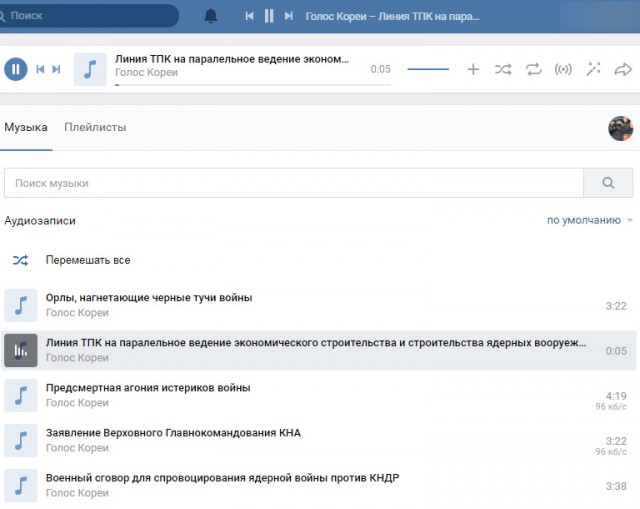Click the equalizer icon of playing track
The height and width of the screenshot is (509, 640).
(21, 350)
